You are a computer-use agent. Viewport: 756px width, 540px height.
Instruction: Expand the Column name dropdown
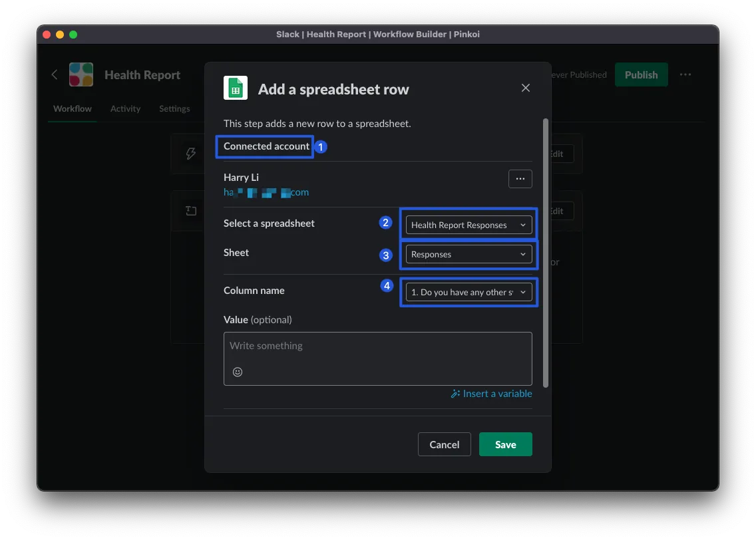pos(469,292)
